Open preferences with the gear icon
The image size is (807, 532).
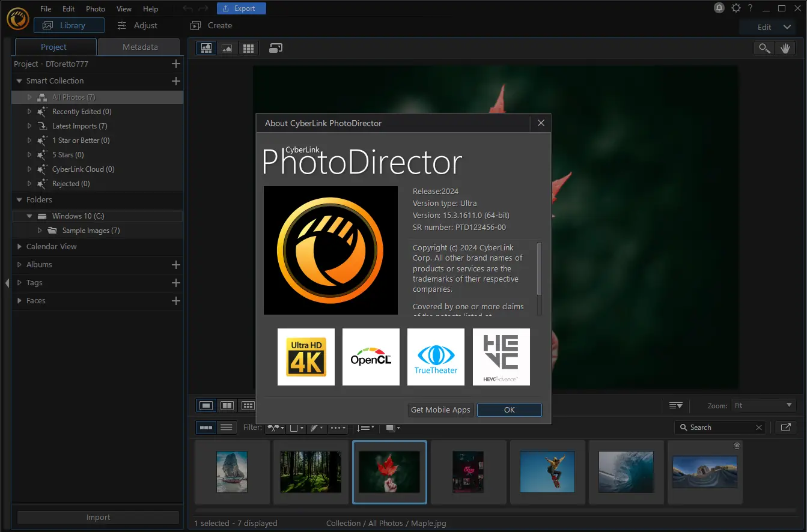[x=735, y=8]
